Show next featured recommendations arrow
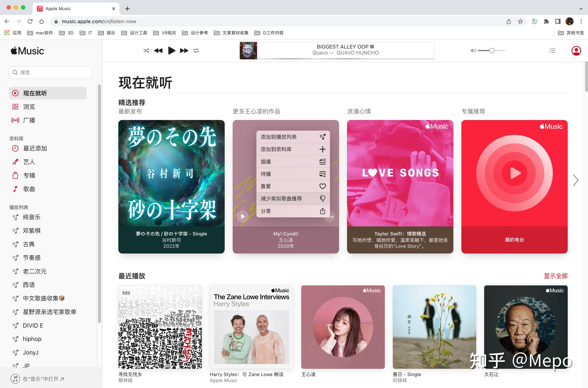588x388 pixels. pos(576,180)
